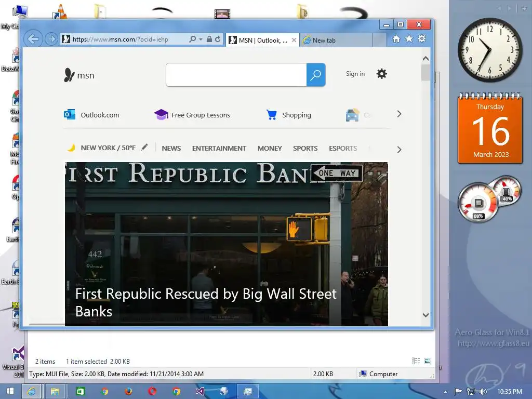Open the MONEY category
The width and height of the screenshot is (532, 399).
(x=270, y=148)
